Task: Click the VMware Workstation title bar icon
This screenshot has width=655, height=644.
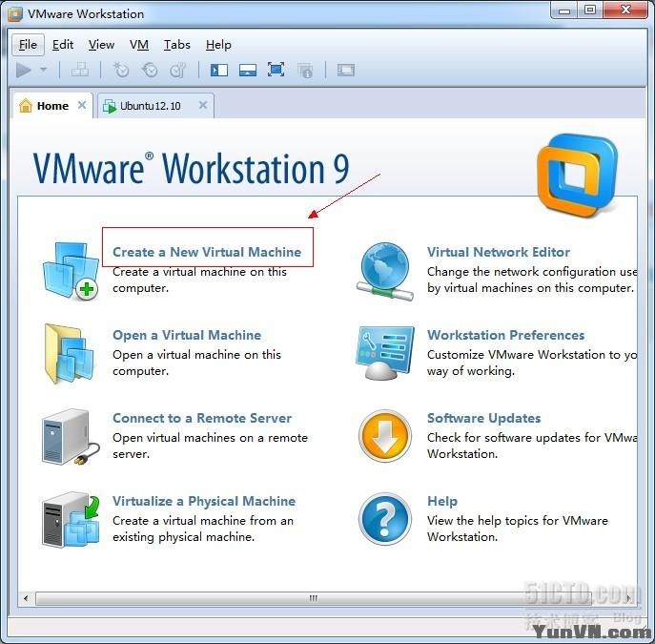Action: tap(15, 13)
